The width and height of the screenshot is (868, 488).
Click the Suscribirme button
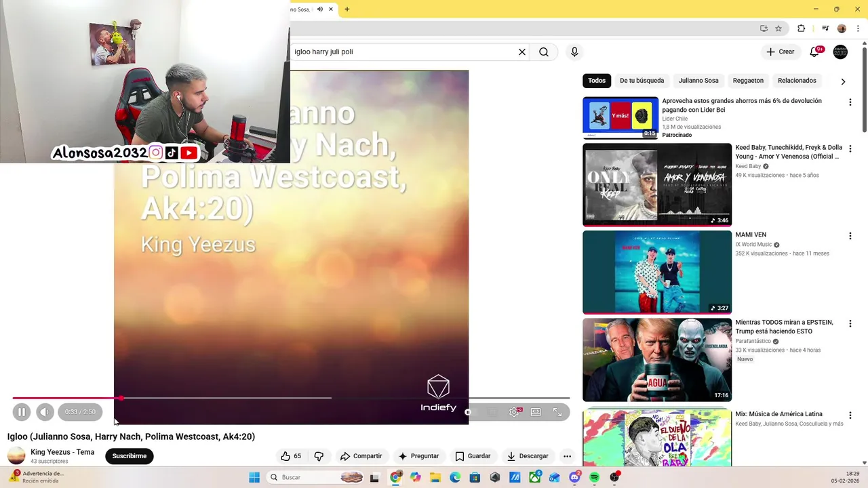[x=130, y=456]
